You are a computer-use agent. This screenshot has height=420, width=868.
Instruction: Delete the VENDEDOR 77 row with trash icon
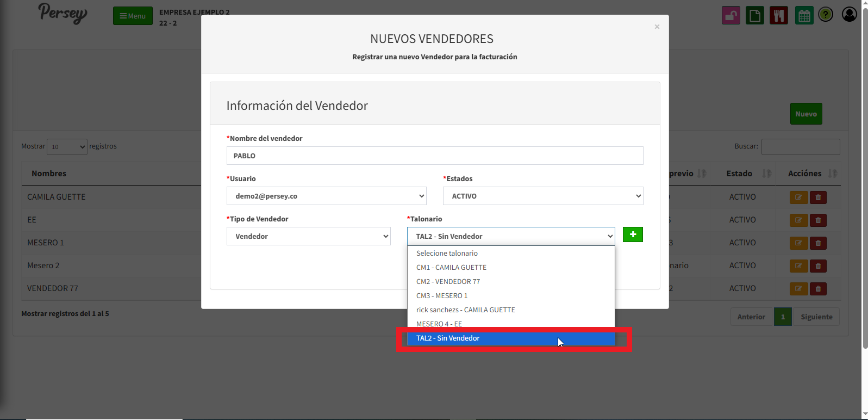coord(818,289)
